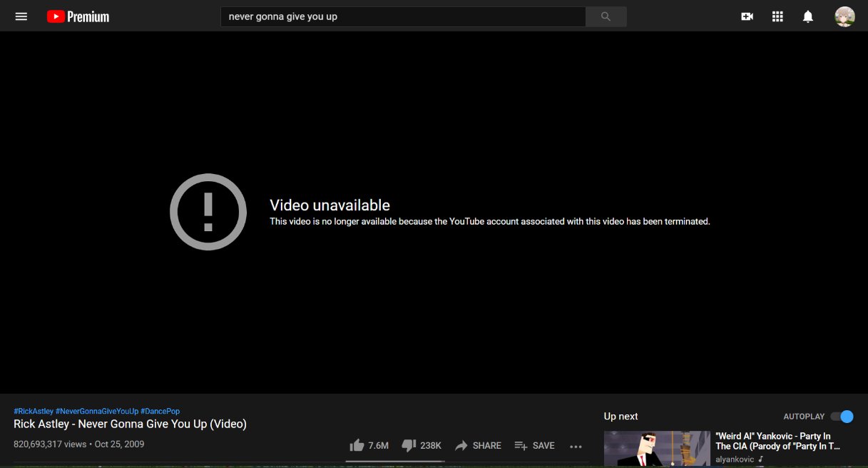Click the #NeverGonnaGiveYouUp hashtag
Viewport: 868px width, 468px height.
pos(97,411)
